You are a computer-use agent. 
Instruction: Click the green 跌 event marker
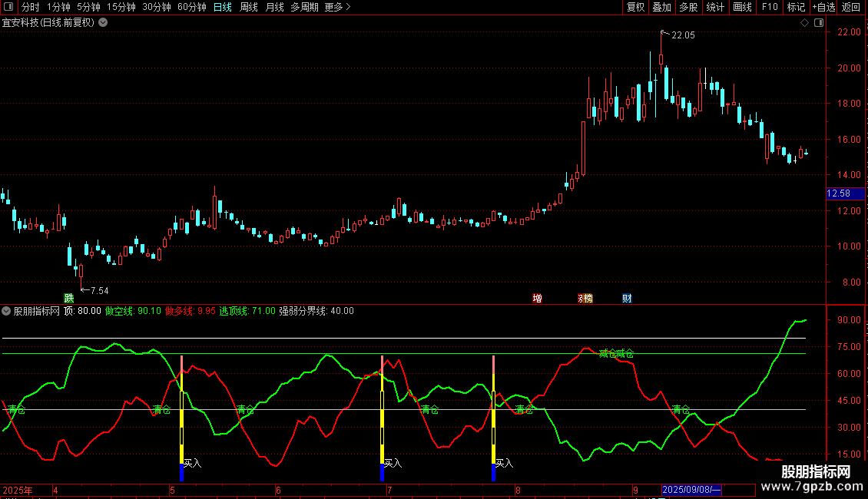point(69,298)
